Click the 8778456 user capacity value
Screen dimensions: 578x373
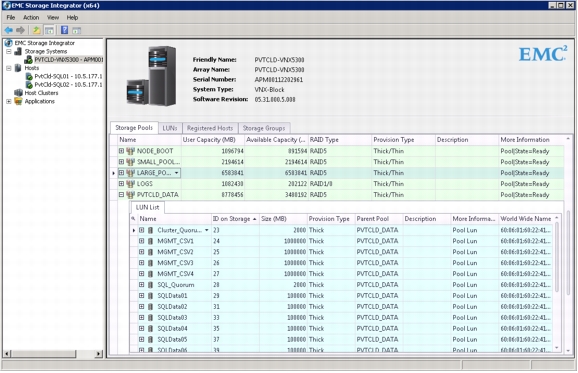point(232,195)
